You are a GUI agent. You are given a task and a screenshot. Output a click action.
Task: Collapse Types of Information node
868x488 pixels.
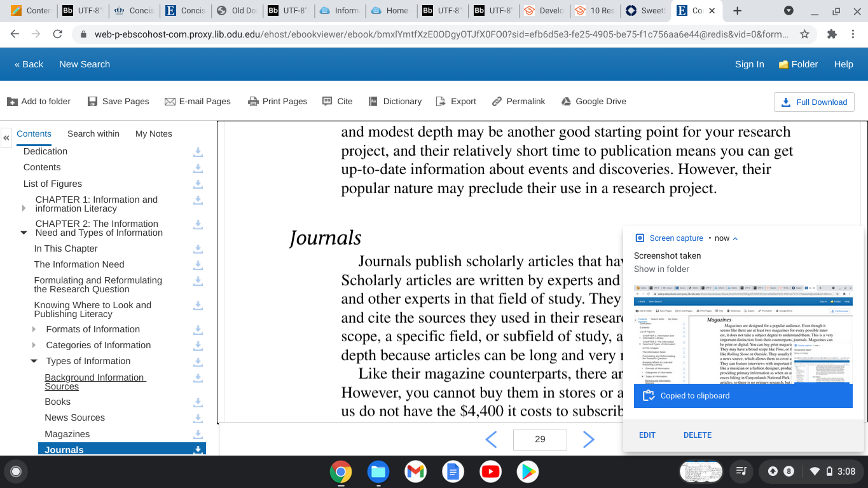(x=34, y=361)
